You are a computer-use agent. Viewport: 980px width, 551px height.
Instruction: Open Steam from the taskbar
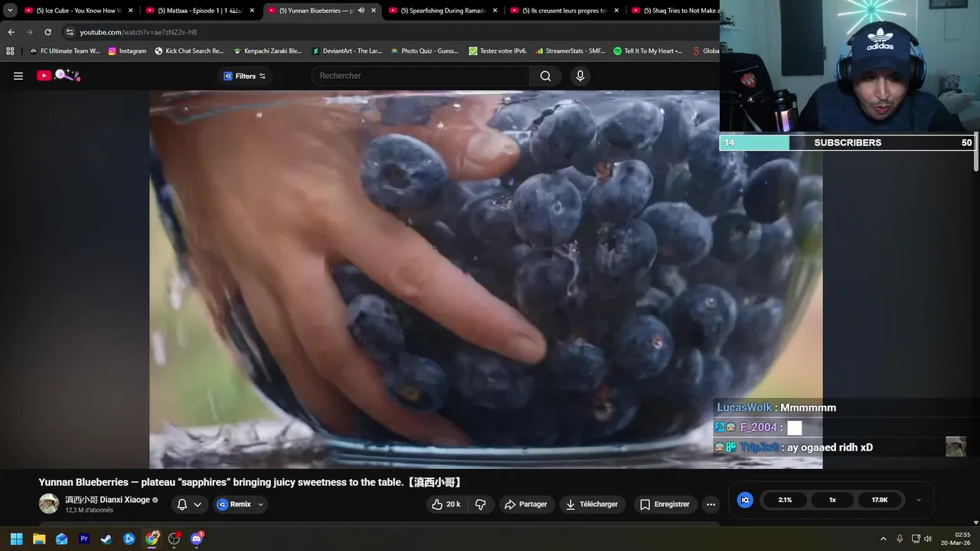tap(106, 539)
